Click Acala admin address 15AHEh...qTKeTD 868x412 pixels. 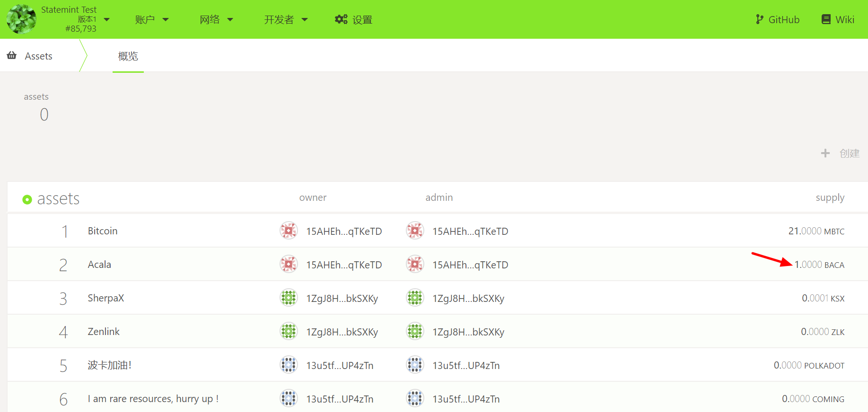(470, 265)
